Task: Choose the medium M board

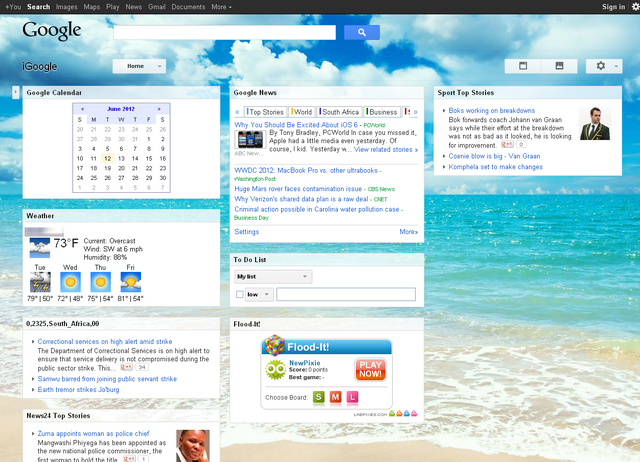Action: click(x=336, y=397)
